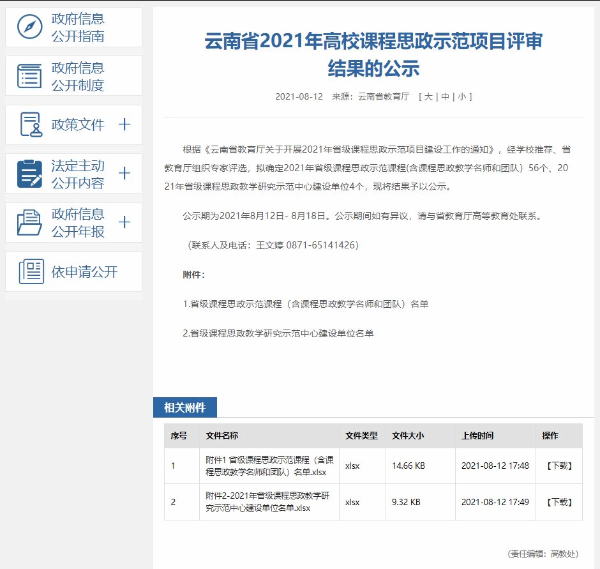Expand 法定主动公开内容 with the plus sign

pyautogui.click(x=124, y=173)
